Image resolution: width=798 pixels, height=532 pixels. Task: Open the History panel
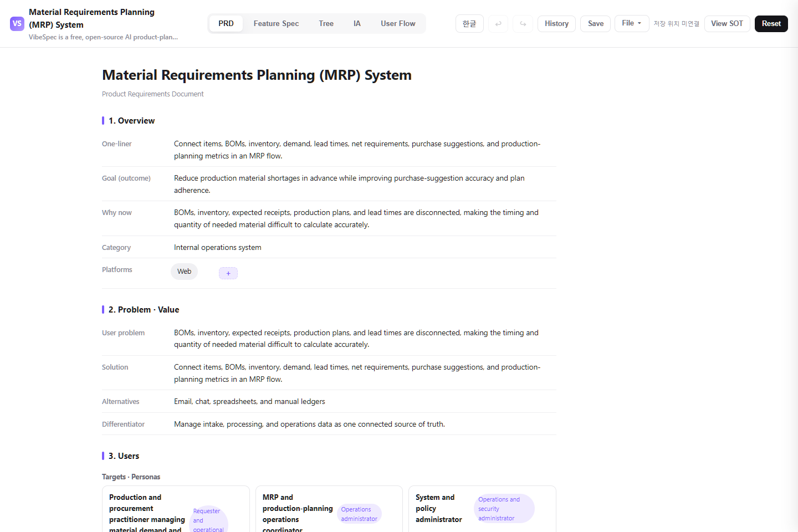click(556, 24)
